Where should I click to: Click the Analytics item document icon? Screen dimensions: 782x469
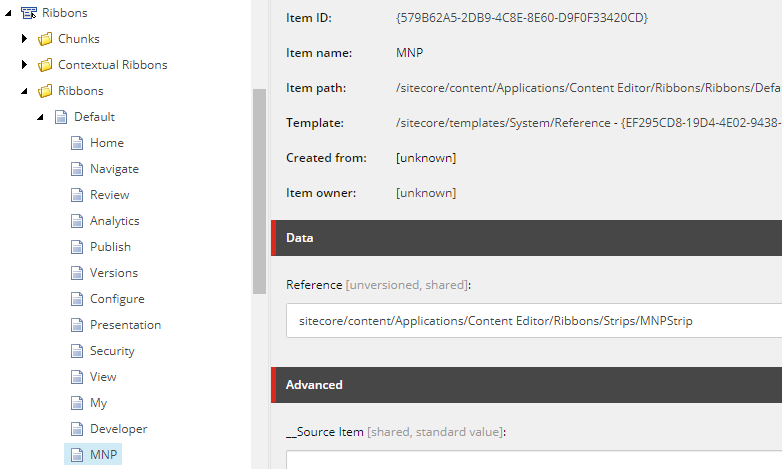pyautogui.click(x=77, y=221)
